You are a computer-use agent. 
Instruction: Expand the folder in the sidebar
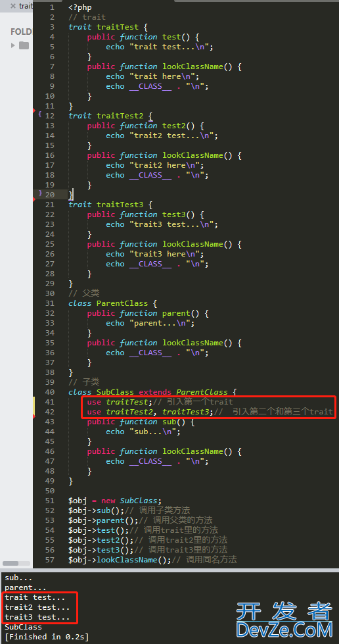13,45
